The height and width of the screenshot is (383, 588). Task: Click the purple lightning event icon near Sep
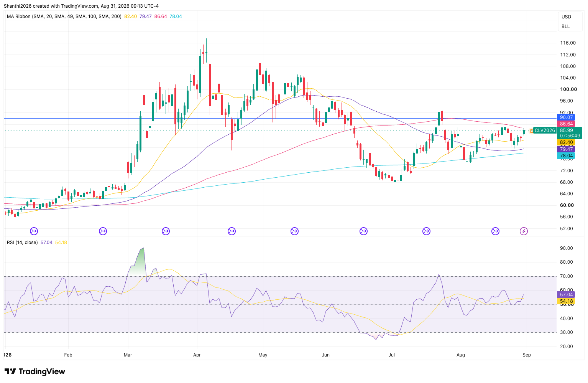point(524,231)
